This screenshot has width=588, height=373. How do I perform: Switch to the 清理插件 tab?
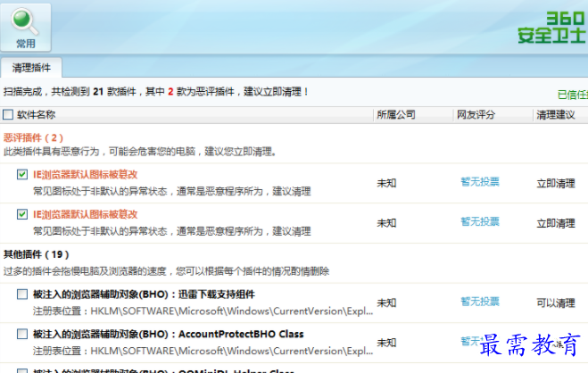pos(31,68)
